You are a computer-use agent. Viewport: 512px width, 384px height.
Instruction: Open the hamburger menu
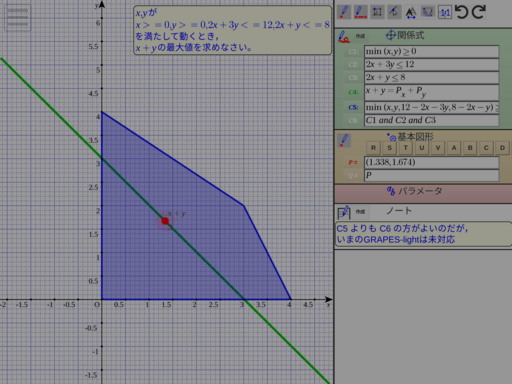point(17,17)
